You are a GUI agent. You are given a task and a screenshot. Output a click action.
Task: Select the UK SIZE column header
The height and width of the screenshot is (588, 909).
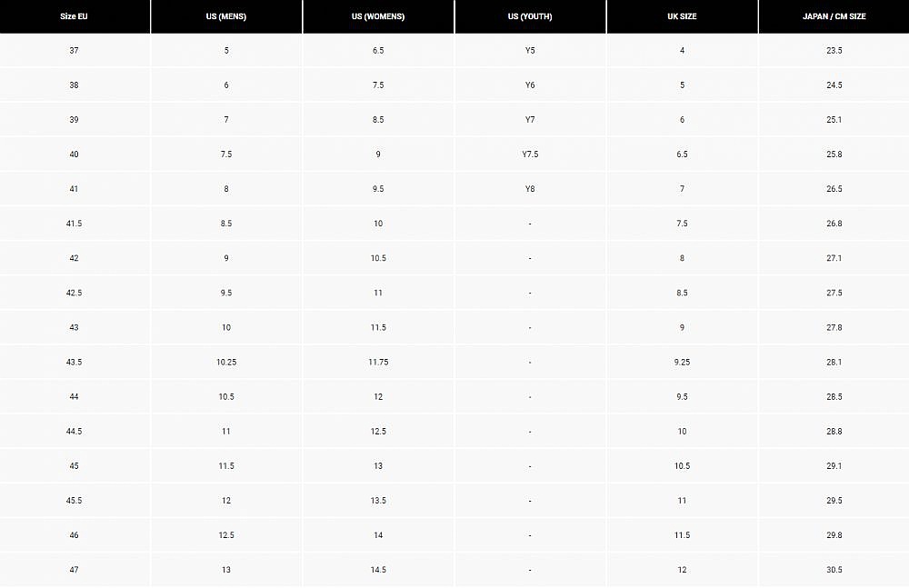[682, 16]
